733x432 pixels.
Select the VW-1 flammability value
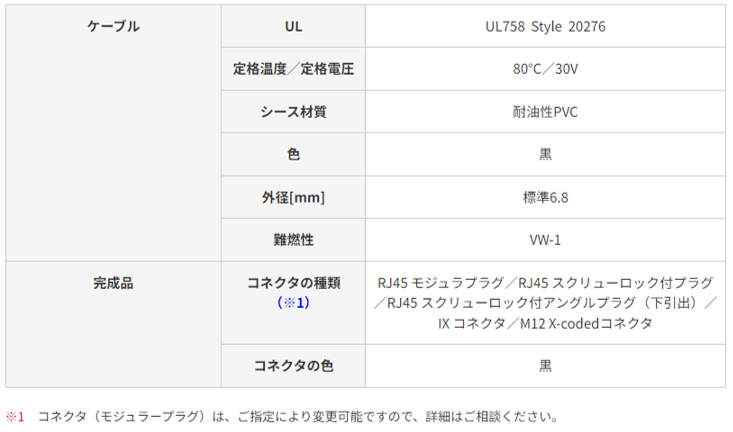545,240
